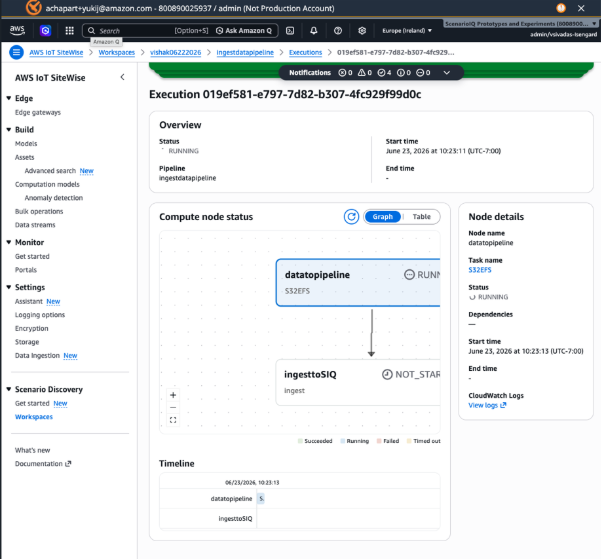Switch to Graph view
This screenshot has height=559, width=601.
(383, 217)
